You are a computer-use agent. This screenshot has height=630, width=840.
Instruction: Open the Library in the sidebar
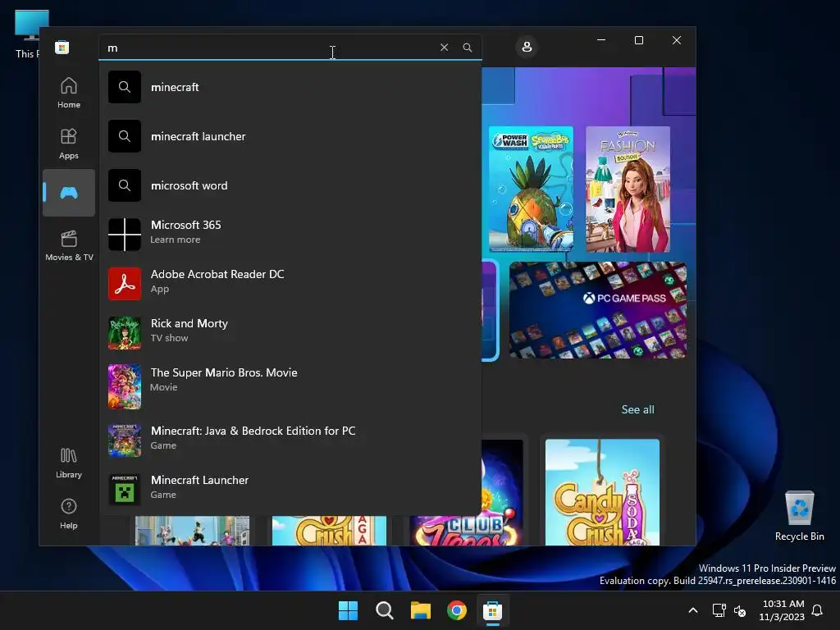[x=69, y=463]
